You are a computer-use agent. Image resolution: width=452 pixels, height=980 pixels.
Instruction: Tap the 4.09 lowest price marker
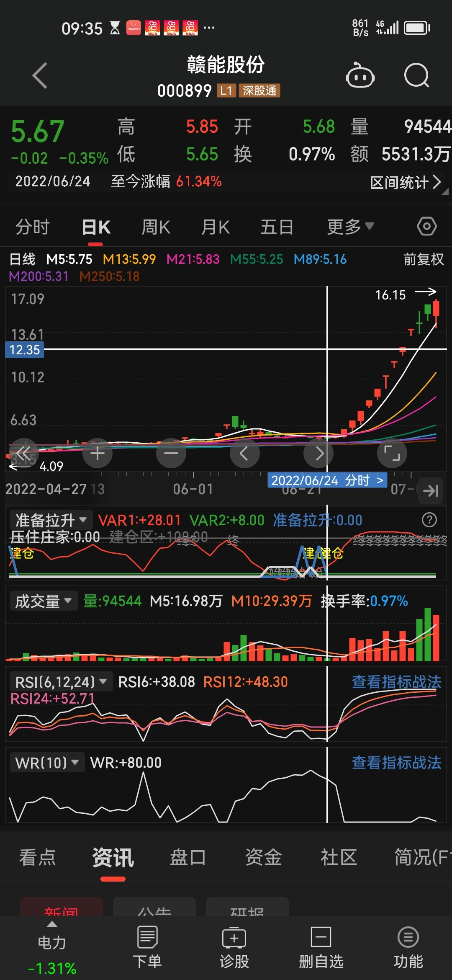point(51,466)
